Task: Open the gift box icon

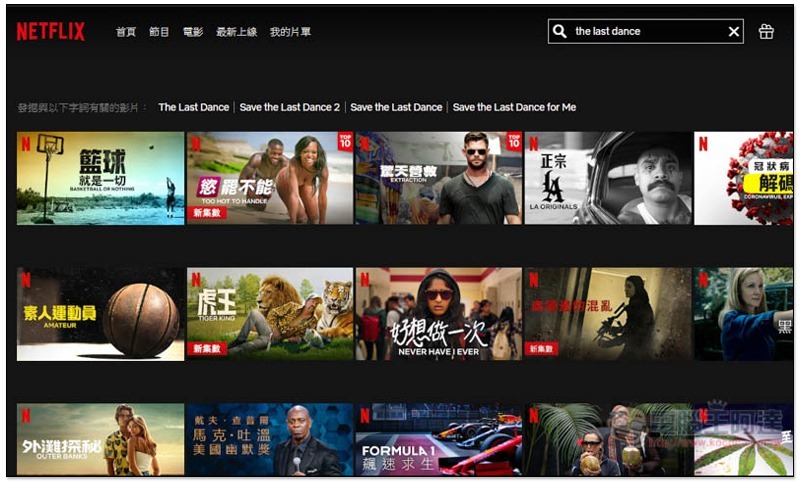Action: [766, 32]
